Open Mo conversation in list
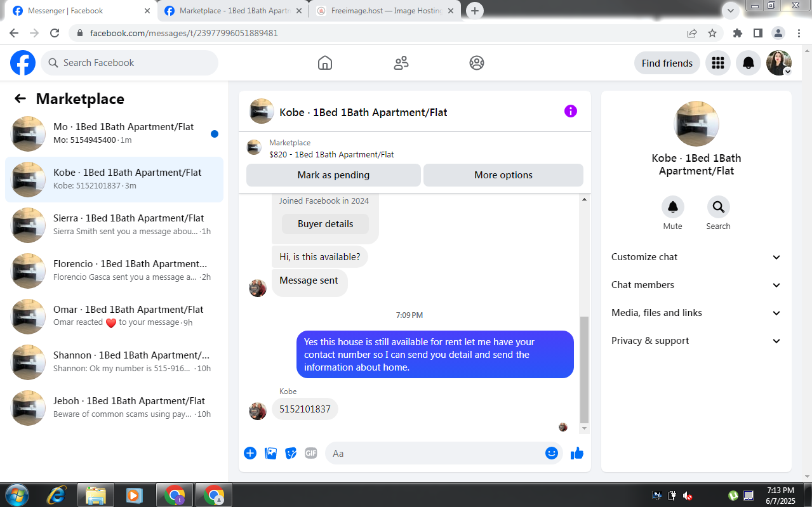Screen dimensions: 812x507 (x=114, y=134)
